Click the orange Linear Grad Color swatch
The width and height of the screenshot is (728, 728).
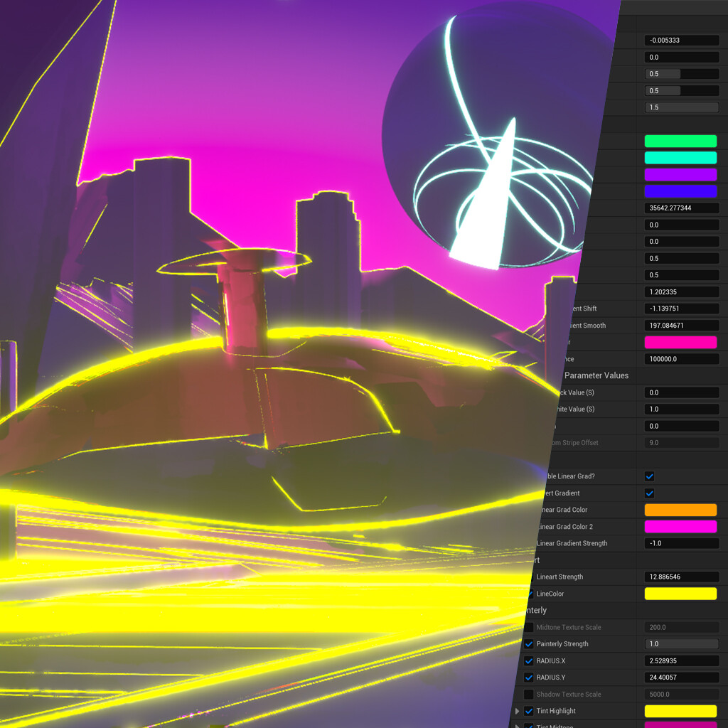pyautogui.click(x=680, y=510)
